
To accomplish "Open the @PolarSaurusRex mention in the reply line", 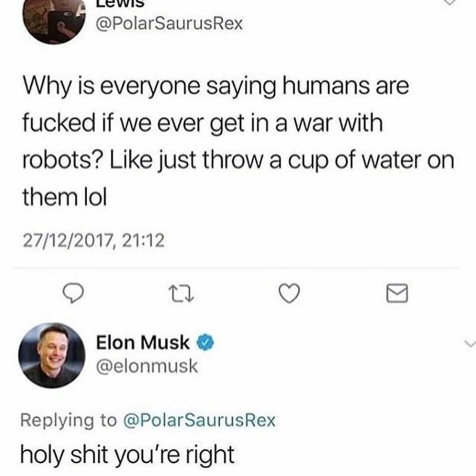I will (199, 419).
